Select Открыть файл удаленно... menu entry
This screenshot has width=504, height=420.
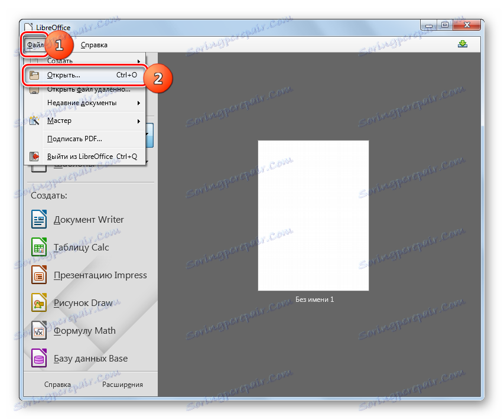85,89
